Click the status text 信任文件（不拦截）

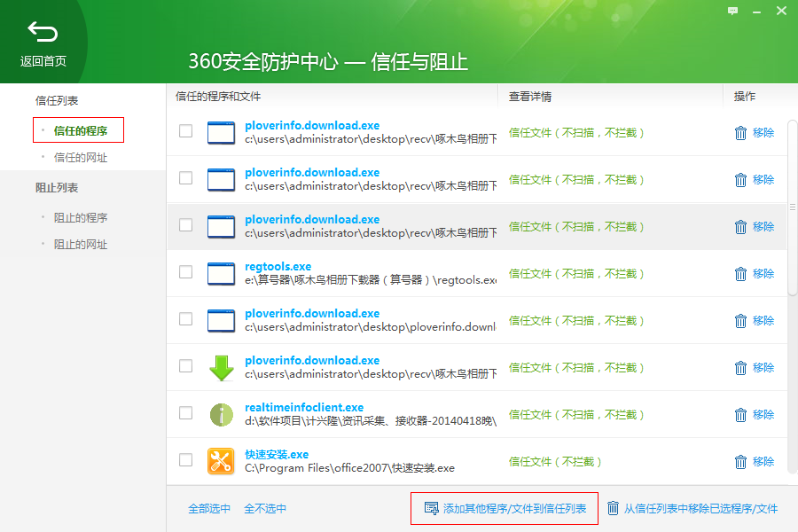point(555,462)
